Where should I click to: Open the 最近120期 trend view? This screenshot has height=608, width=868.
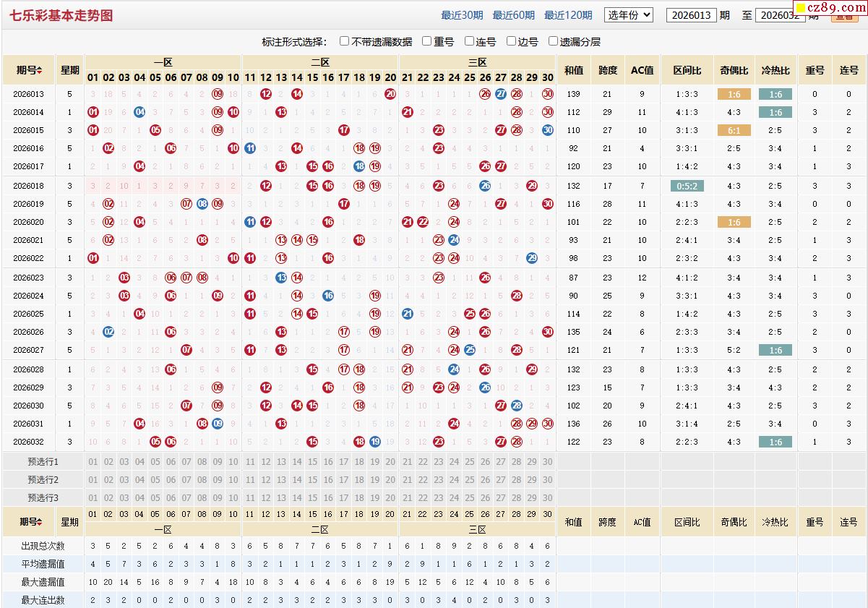tap(567, 15)
